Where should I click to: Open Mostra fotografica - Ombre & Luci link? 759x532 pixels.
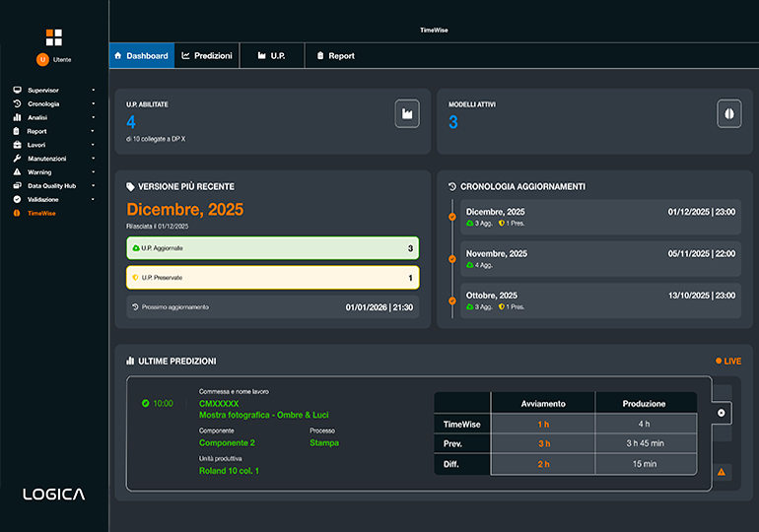pyautogui.click(x=264, y=415)
